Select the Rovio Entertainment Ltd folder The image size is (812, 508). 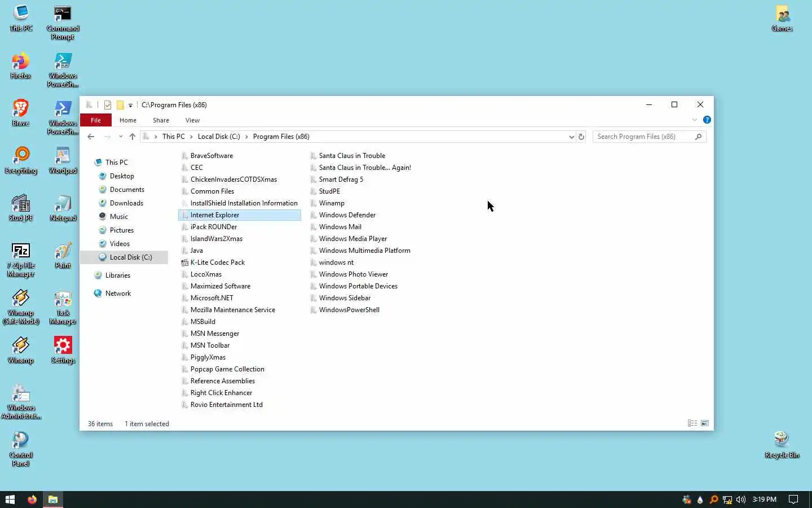coord(227,405)
